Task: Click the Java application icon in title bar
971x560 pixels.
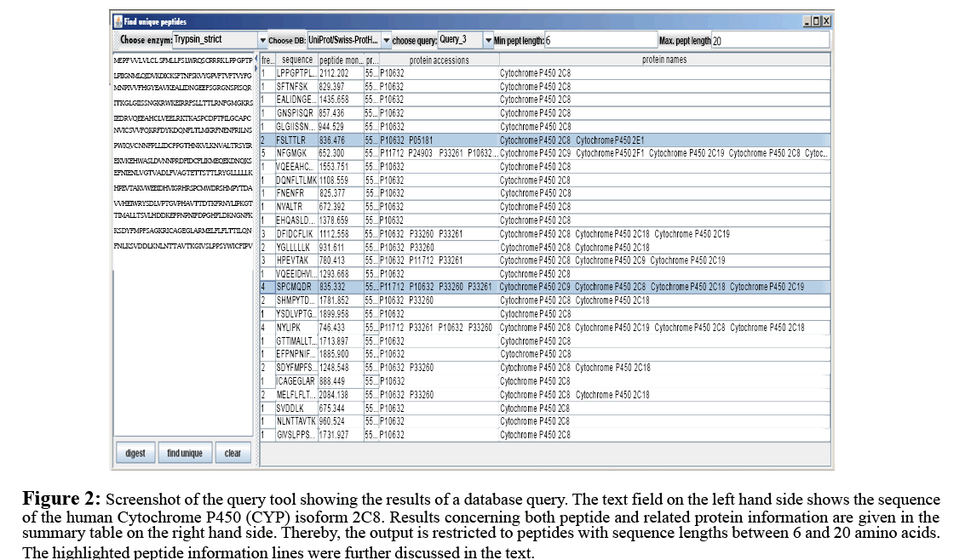Action: click(118, 21)
